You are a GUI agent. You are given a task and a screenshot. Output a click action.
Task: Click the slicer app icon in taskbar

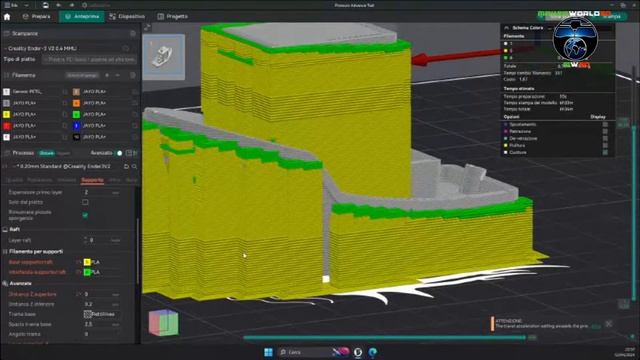click(x=358, y=352)
